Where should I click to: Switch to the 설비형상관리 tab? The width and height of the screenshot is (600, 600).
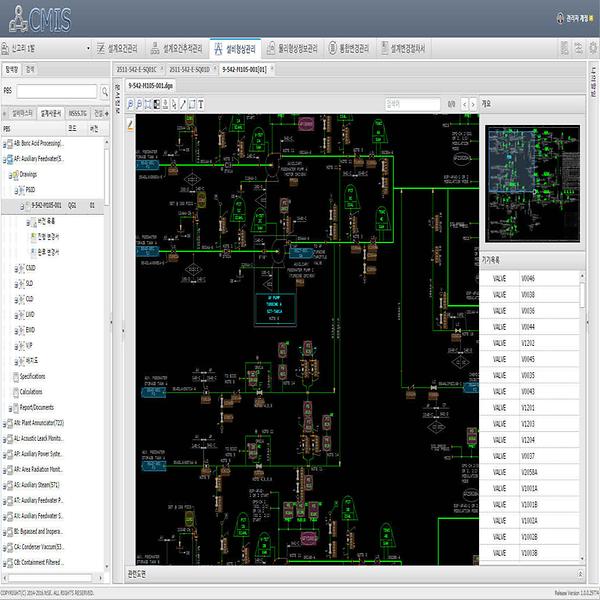tap(237, 47)
